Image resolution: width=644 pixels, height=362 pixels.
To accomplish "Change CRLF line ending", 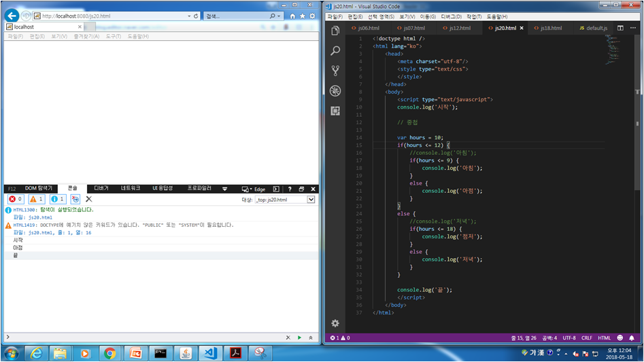I will coord(586,338).
